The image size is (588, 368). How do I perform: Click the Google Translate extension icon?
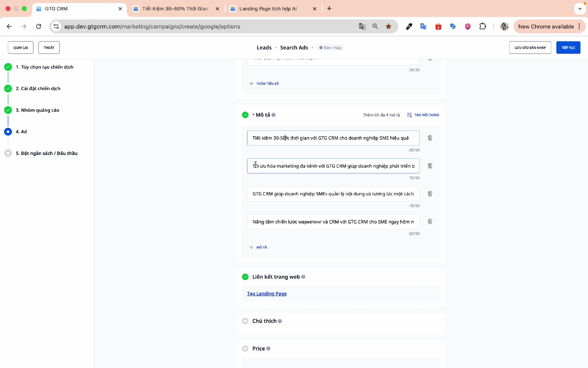coord(423,26)
